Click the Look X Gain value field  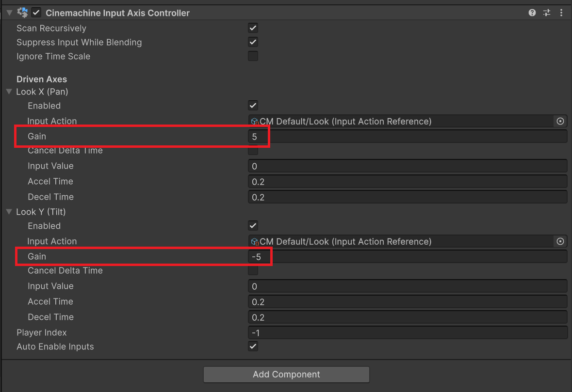pos(408,137)
